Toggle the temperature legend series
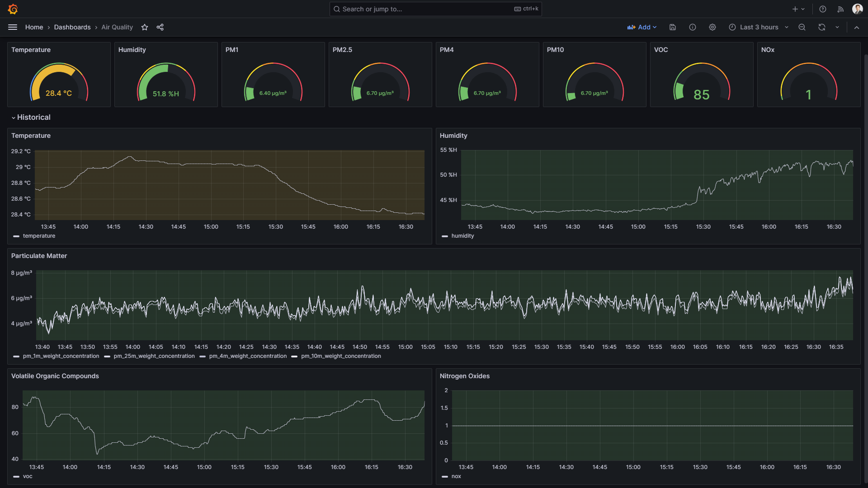The width and height of the screenshot is (868, 488). [x=39, y=236]
